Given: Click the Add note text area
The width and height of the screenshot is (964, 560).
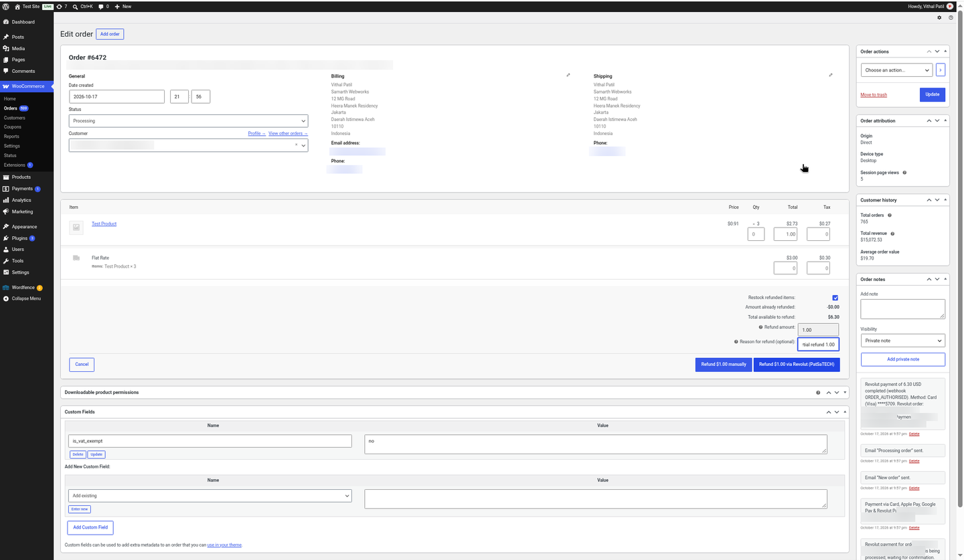Looking at the screenshot, I should tap(902, 309).
